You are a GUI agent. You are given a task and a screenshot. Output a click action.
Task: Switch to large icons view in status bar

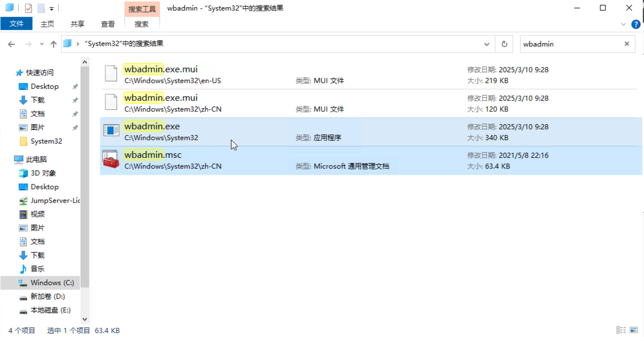[634, 330]
